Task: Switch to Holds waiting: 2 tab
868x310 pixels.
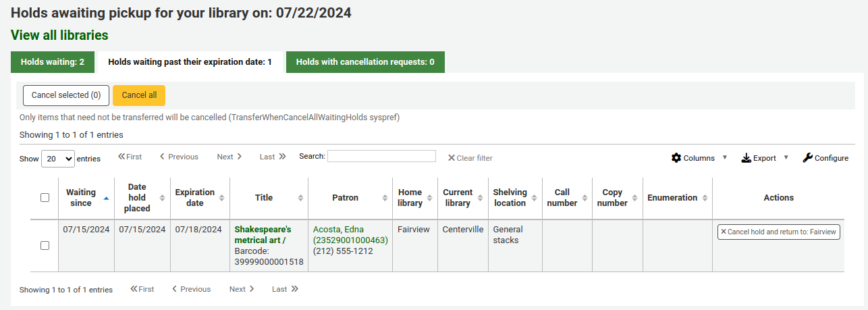Action: 53,62
